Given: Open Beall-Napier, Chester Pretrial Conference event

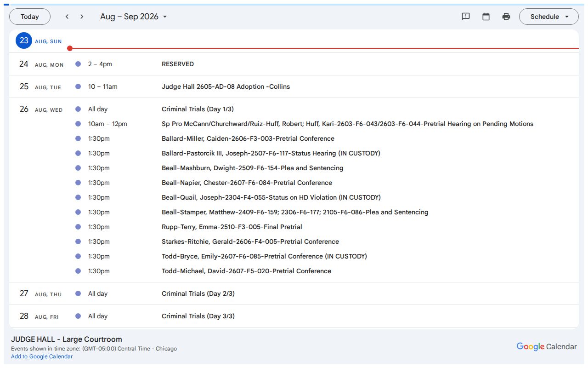Looking at the screenshot, I should point(247,183).
